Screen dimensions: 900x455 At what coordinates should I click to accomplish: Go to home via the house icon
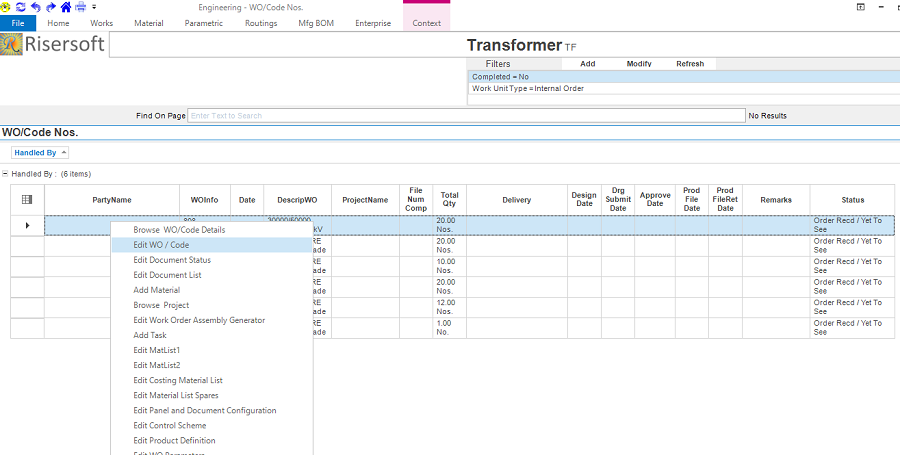[x=66, y=7]
